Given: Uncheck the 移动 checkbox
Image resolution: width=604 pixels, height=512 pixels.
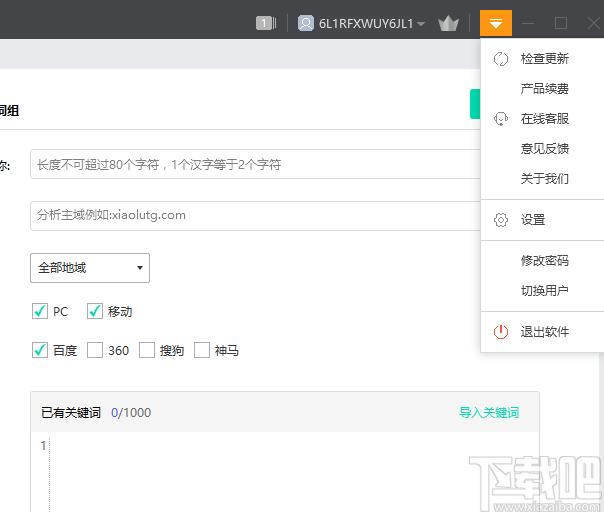Looking at the screenshot, I should [95, 311].
